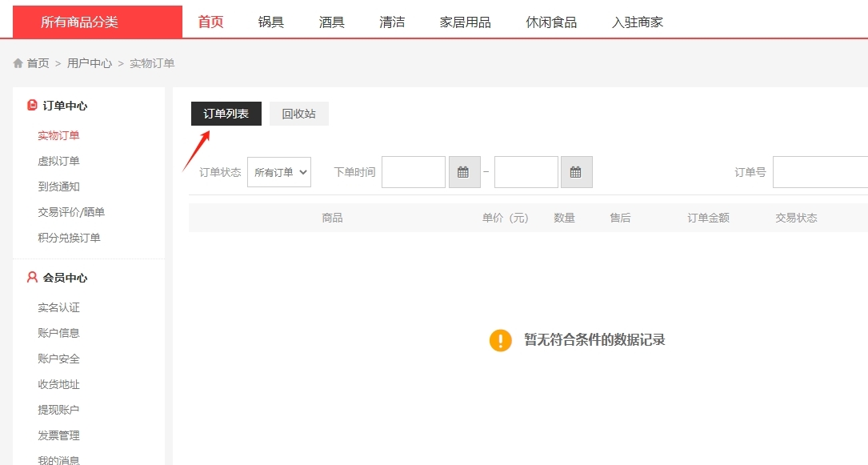The width and height of the screenshot is (868, 465).
Task: Click the 下单时间 label
Action: point(355,172)
